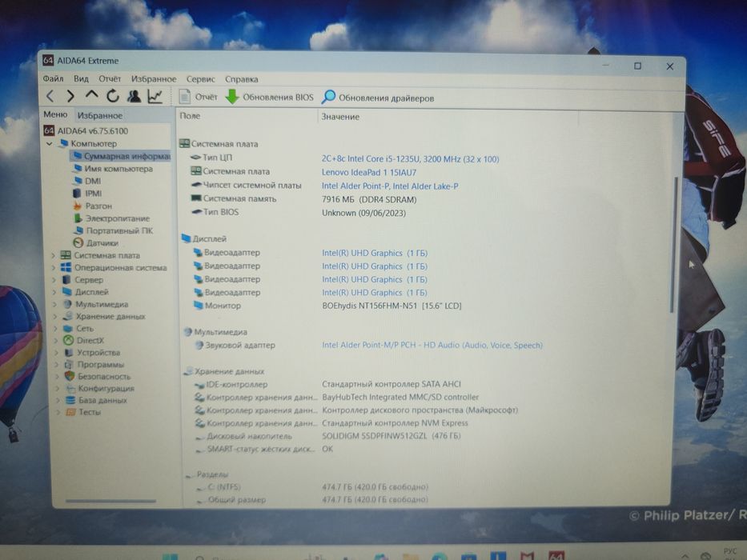747x560 pixels.
Task: Expand the Системная плата tree node
Action: (x=54, y=256)
